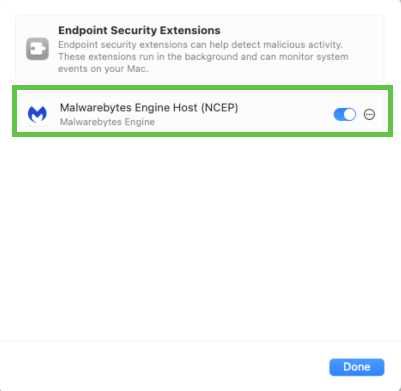Click the green highlight border around Malwarebytes
Screen dimensions: 401x391
click(202, 87)
